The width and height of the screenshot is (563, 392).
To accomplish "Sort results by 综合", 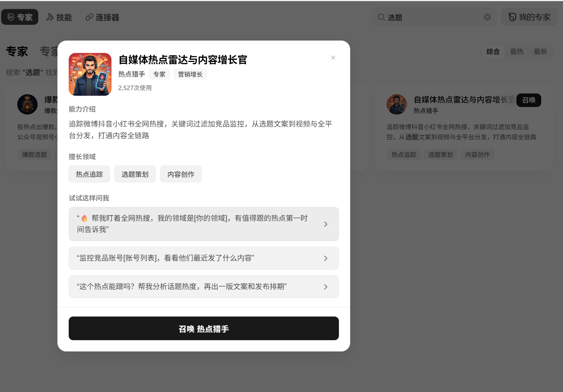I will pyautogui.click(x=493, y=52).
